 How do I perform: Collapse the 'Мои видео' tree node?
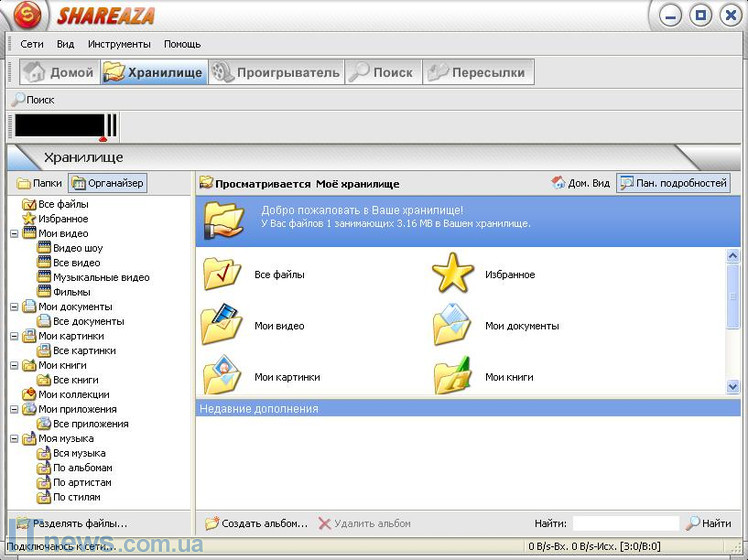(14, 234)
